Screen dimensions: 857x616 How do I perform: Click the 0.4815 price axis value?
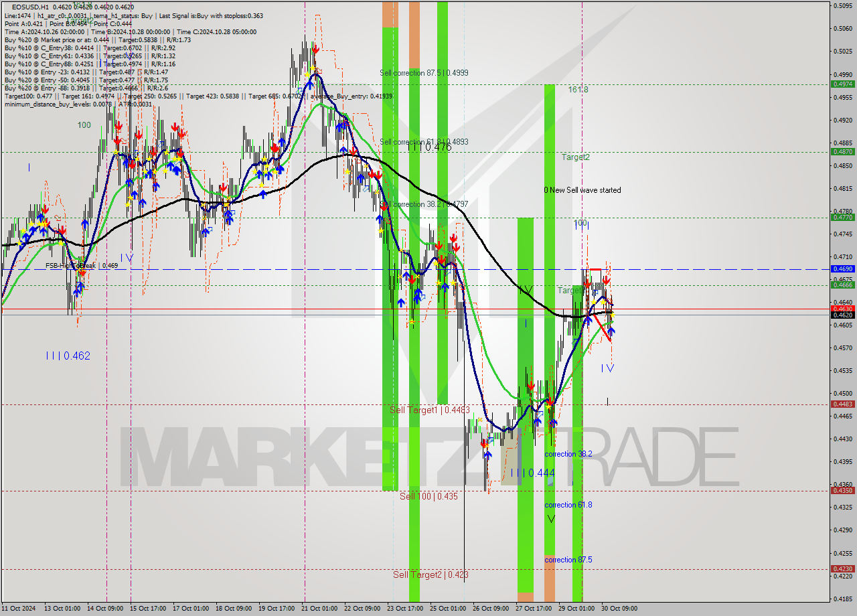coord(842,189)
